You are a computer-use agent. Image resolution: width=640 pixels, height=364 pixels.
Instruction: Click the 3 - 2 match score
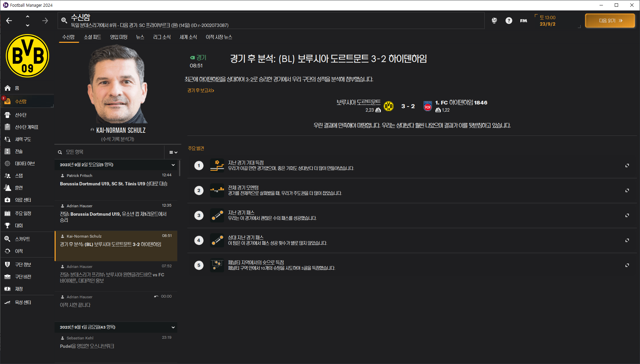[x=408, y=106]
